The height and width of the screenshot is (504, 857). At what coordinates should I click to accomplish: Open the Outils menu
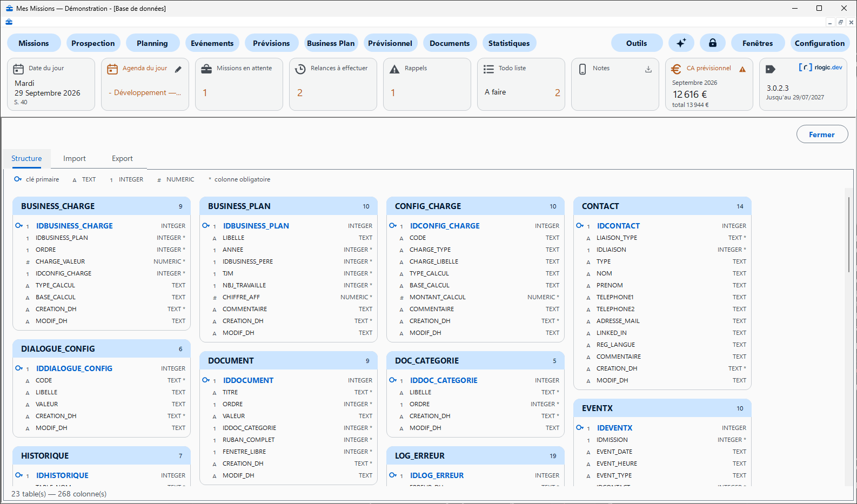tap(637, 43)
